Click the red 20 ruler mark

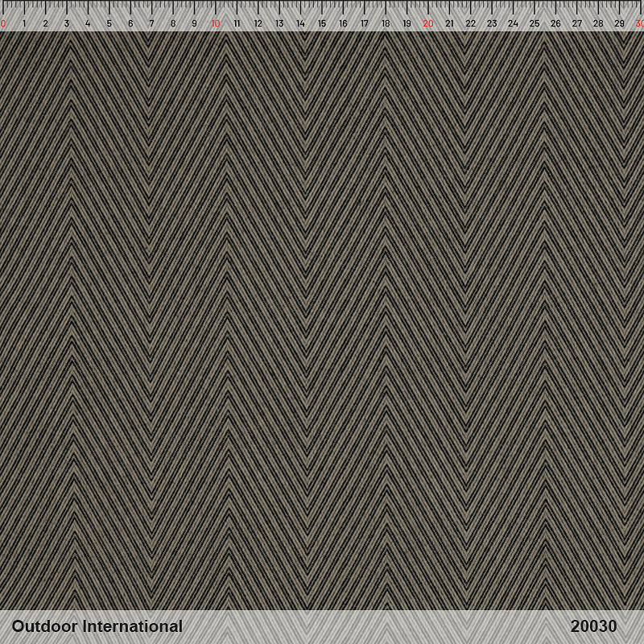(x=427, y=24)
